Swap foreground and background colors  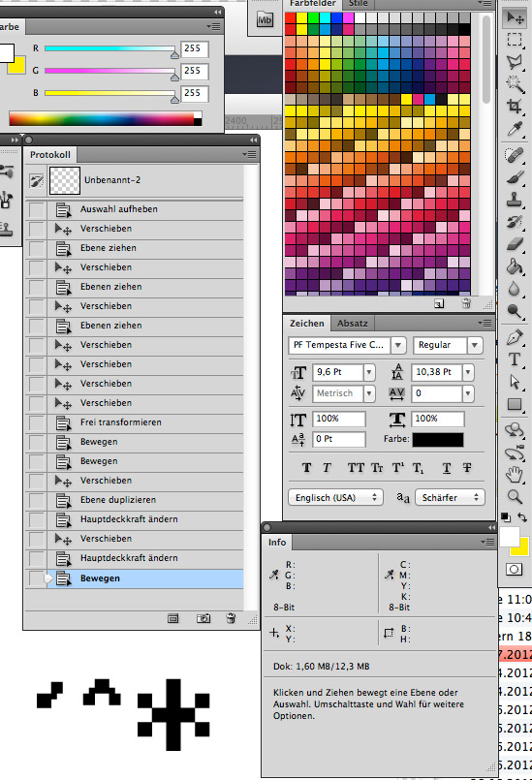tap(522, 516)
